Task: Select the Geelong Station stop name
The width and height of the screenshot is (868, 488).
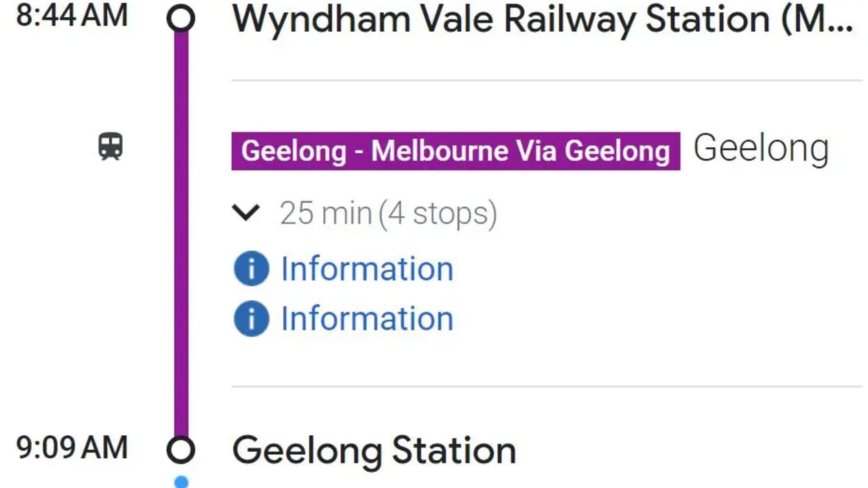Action: [374, 451]
